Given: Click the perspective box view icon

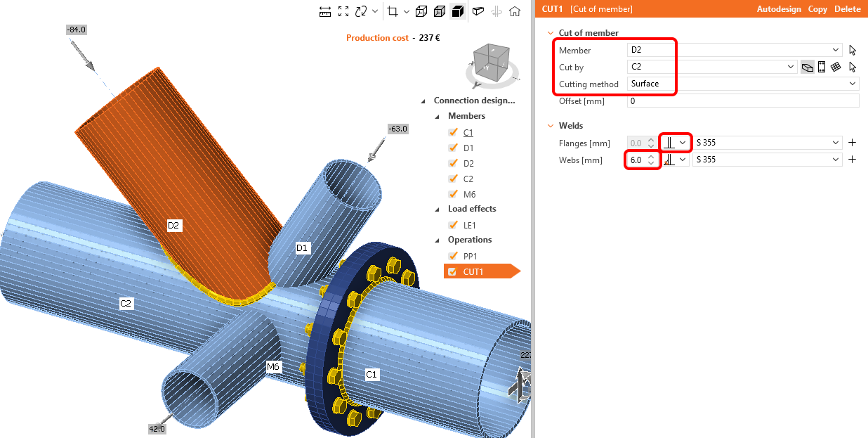Looking at the screenshot, I should pos(478,11).
